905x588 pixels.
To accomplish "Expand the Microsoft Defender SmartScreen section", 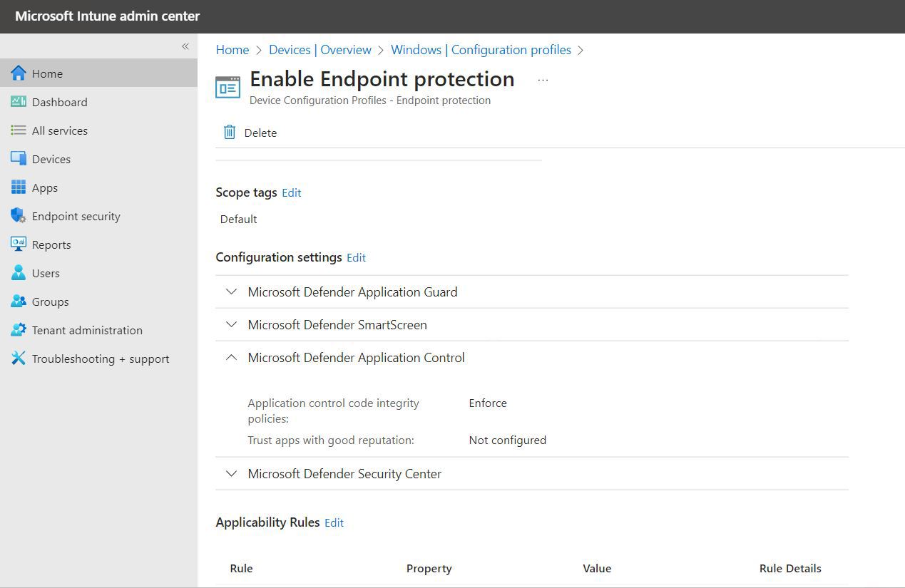I will (x=230, y=324).
